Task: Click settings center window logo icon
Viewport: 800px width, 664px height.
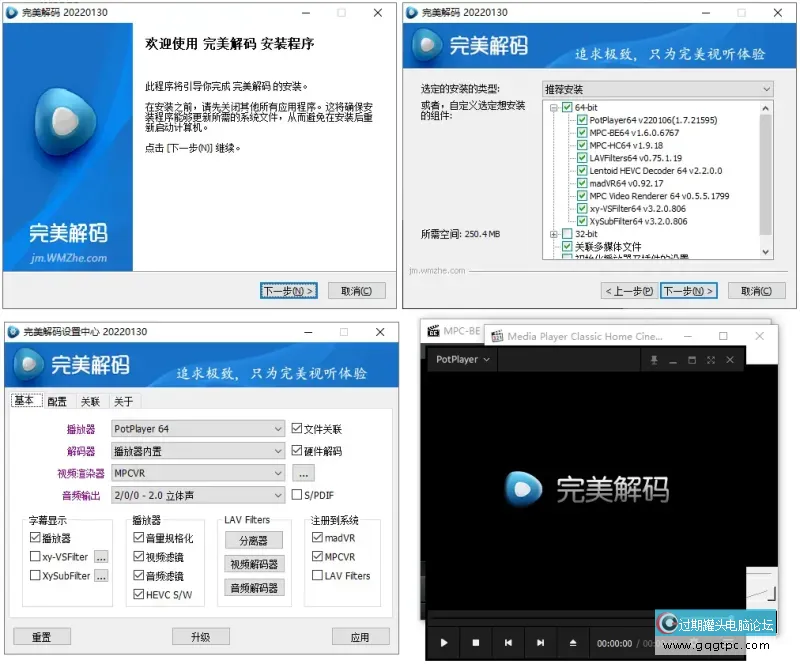Action: tap(13, 332)
